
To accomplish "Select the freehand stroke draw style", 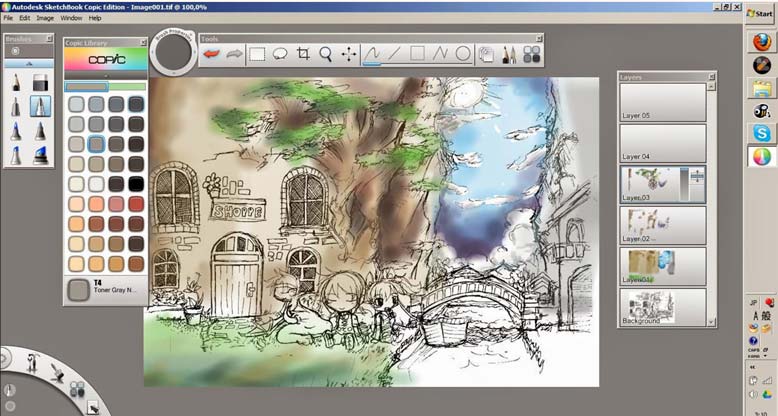I will (372, 54).
